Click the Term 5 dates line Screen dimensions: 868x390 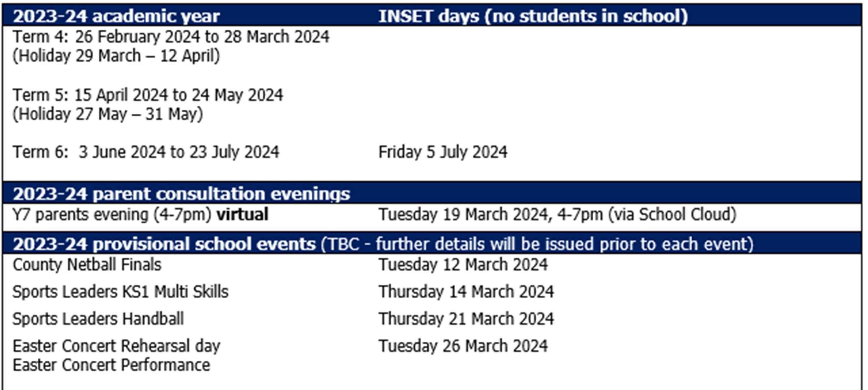[148, 95]
